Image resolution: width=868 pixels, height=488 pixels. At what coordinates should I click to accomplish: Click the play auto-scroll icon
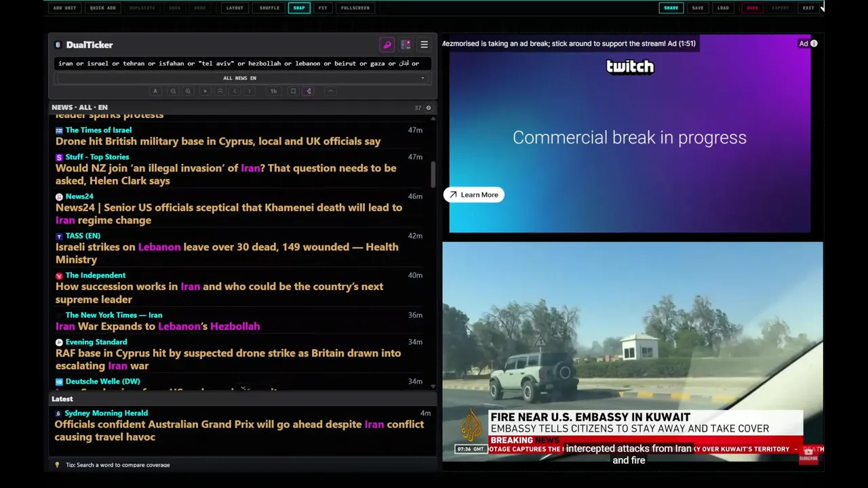(205, 91)
